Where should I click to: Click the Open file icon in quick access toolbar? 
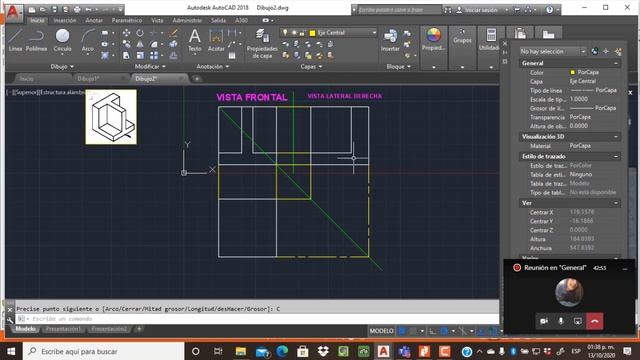42,9
